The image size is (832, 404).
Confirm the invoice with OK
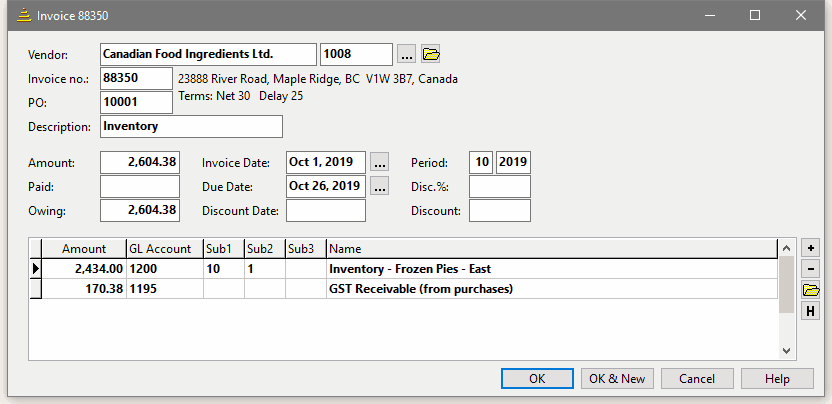(x=537, y=379)
